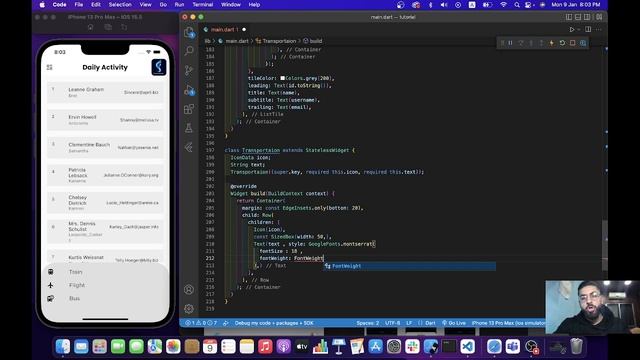640x360 pixels.
Task: Tap the Leanne Graham list tile
Action: coord(105,92)
